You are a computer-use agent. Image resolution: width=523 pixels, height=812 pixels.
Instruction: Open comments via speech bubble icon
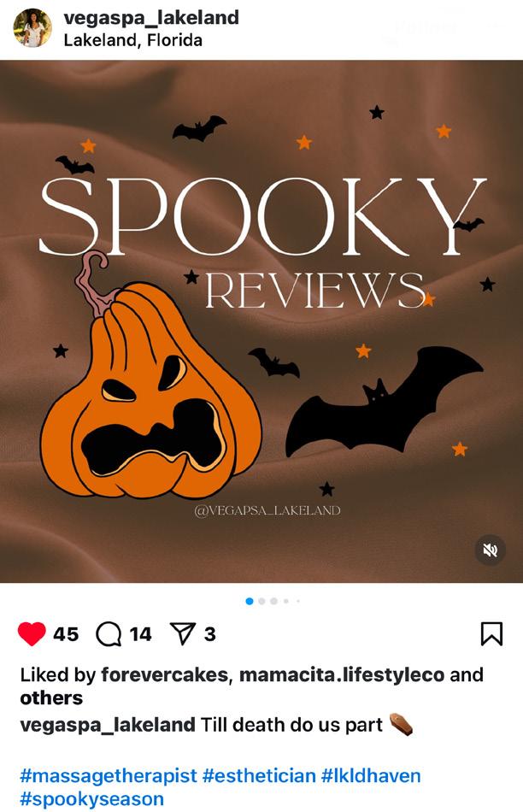point(109,634)
